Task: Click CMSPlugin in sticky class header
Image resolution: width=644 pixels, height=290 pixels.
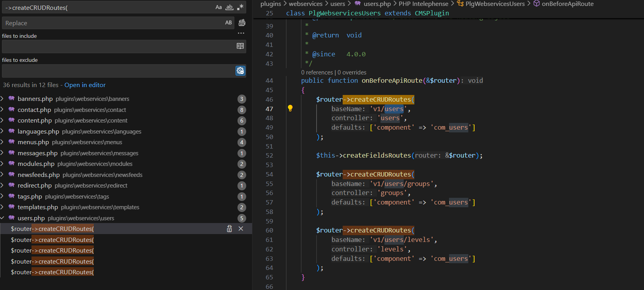Action: click(x=432, y=13)
